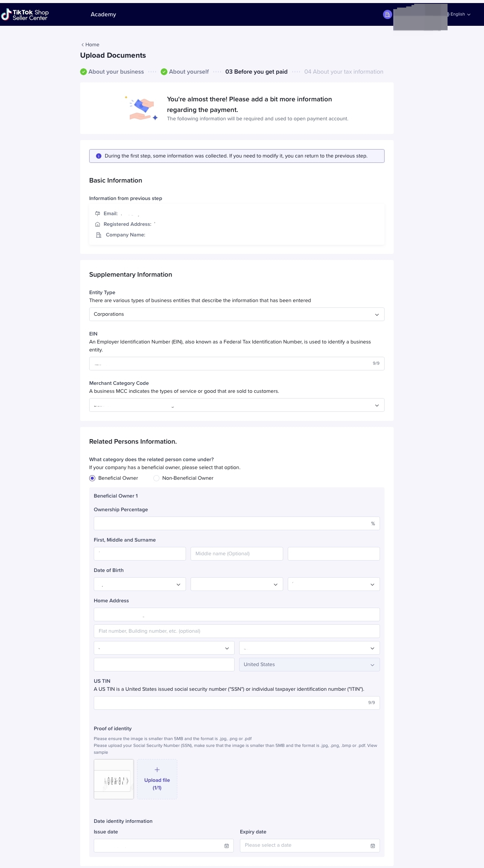Expand the Entity Type Corporations dropdown
Viewport: 484px width, 868px height.
[236, 314]
